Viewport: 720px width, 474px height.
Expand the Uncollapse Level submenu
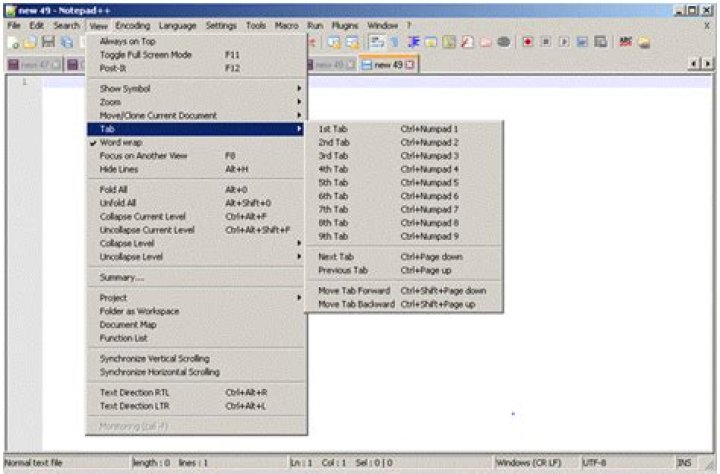pos(197,257)
